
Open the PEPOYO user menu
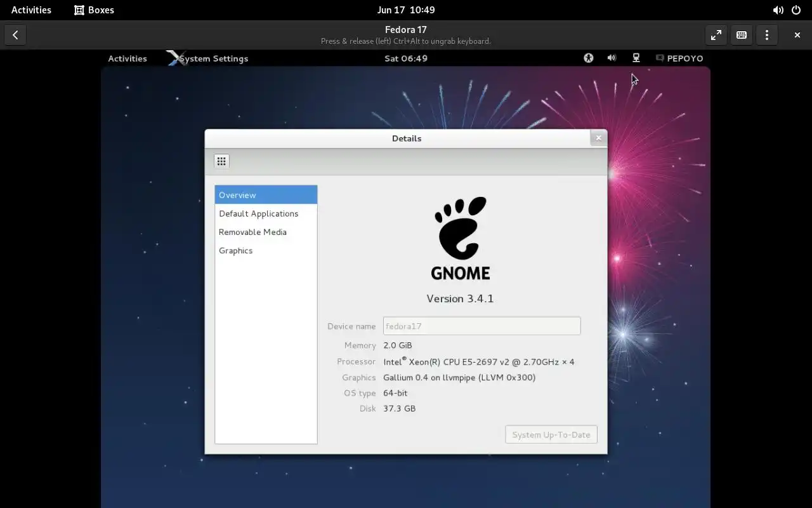point(679,58)
